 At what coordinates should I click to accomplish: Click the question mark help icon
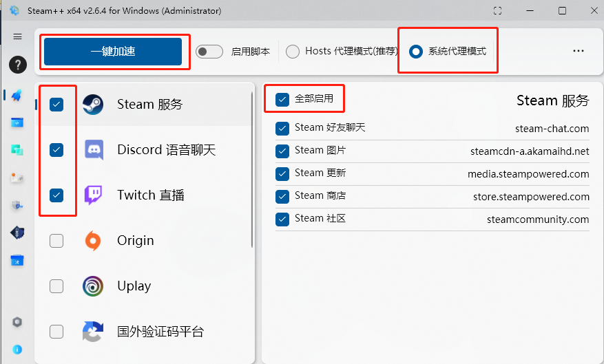click(x=18, y=64)
